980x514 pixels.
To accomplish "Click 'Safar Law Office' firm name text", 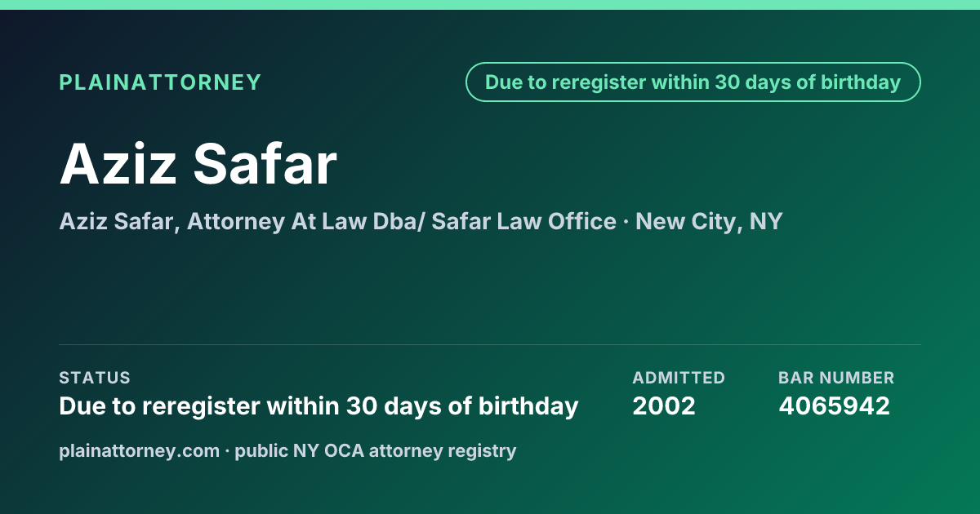I will click(523, 222).
